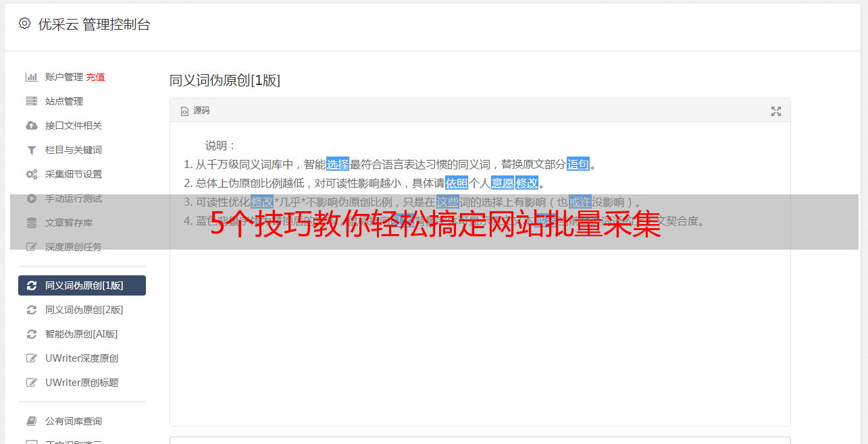Viewport: 868px width, 444px height.
Task: Open 智能伪原创[AI版] menu item
Action: point(82,334)
